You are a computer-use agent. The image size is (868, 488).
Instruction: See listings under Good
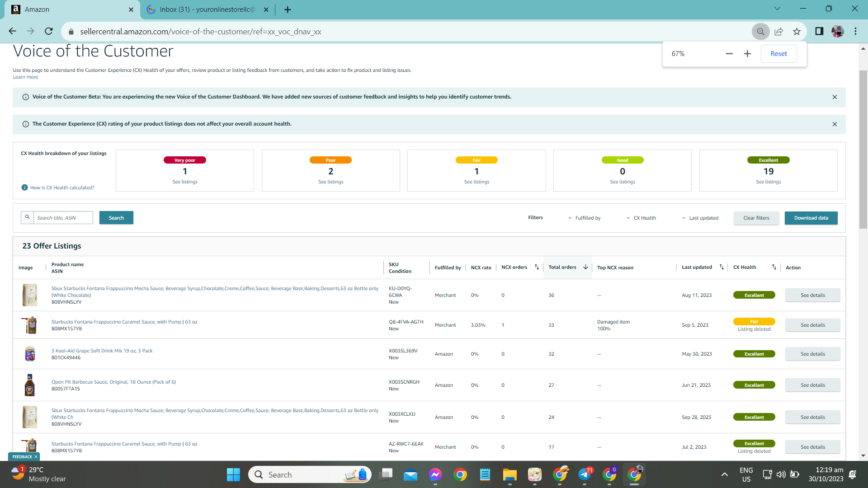coord(623,182)
